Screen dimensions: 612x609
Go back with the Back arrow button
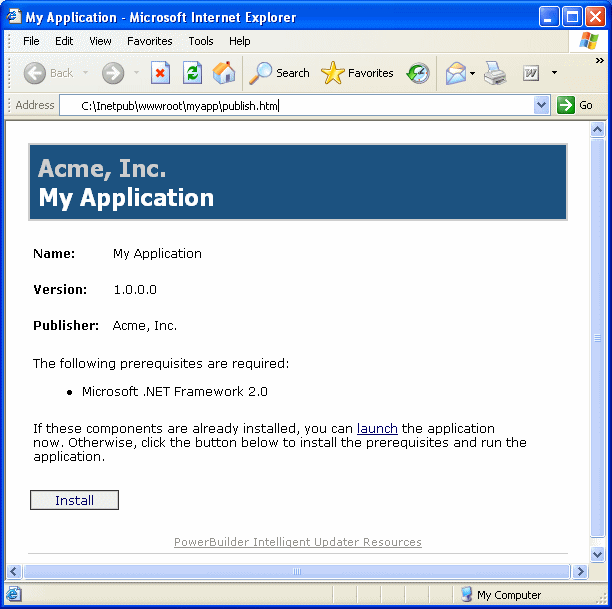[34, 73]
